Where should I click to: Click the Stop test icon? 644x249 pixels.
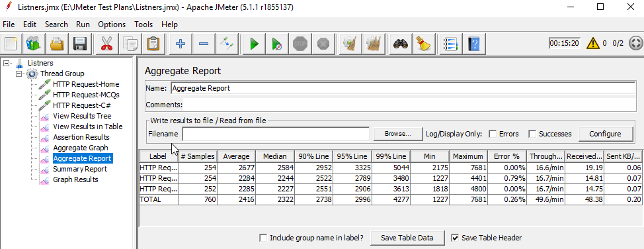[x=301, y=43]
